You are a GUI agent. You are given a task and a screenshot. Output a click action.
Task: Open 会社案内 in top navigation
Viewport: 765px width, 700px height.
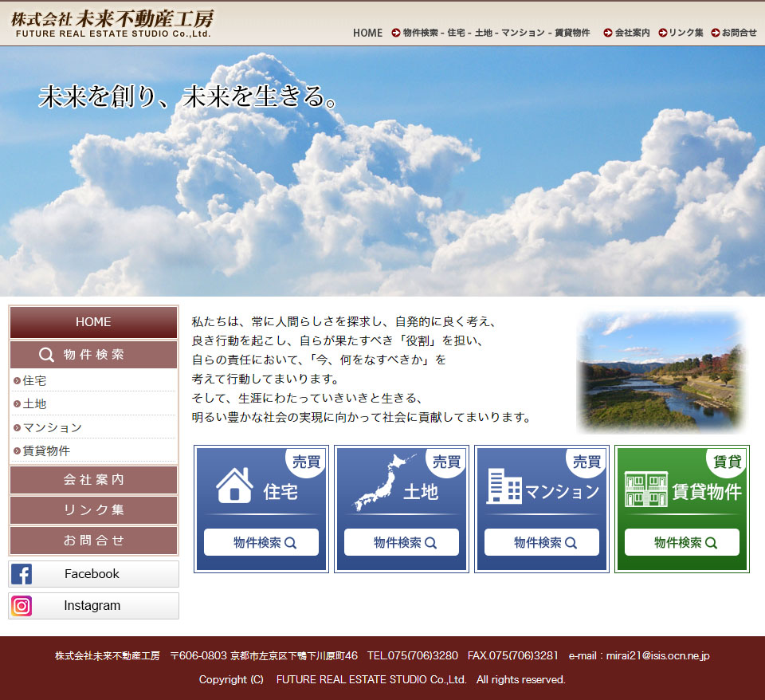pyautogui.click(x=627, y=33)
